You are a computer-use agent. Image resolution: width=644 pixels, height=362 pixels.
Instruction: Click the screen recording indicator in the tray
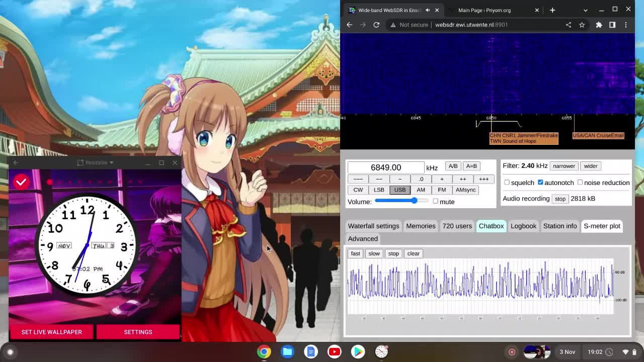(x=512, y=352)
